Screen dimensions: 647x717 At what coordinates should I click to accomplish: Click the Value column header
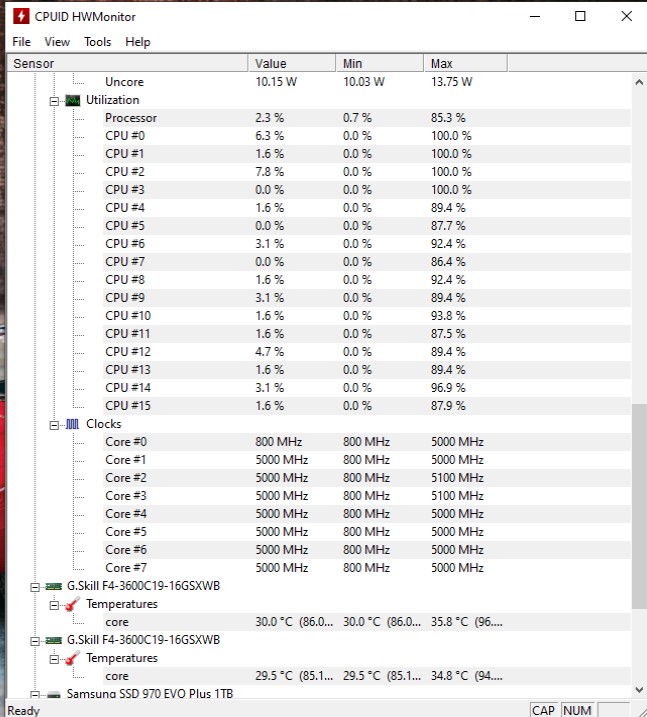pos(292,64)
